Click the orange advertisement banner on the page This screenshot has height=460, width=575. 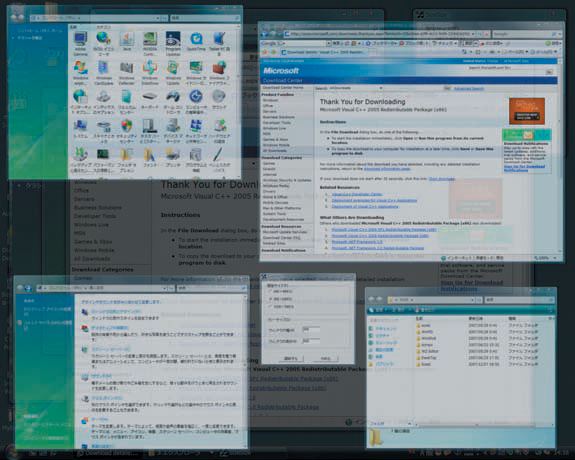pos(527,111)
